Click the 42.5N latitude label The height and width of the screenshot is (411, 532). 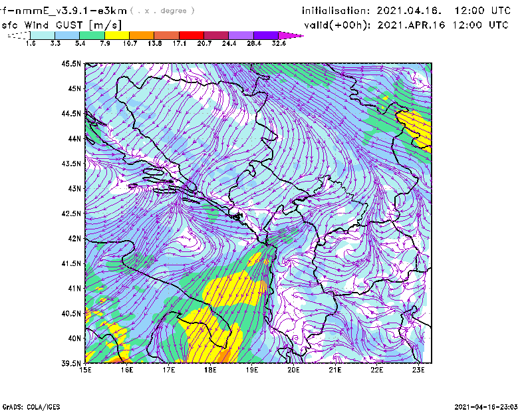pos(71,213)
